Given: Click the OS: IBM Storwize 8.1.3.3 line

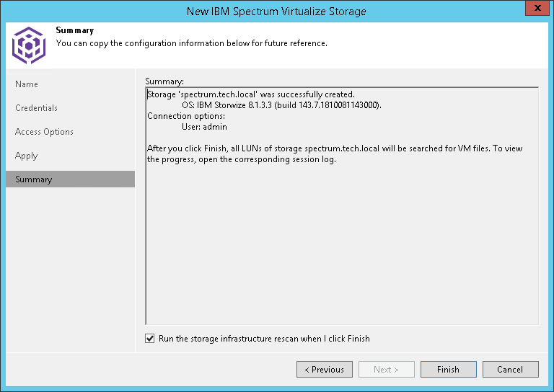Looking at the screenshot, I should 281,105.
